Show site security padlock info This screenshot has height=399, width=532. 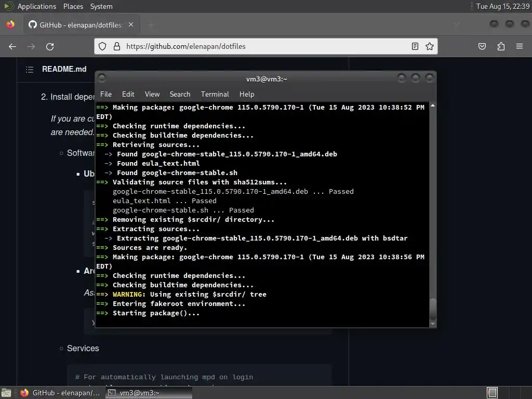click(x=117, y=46)
